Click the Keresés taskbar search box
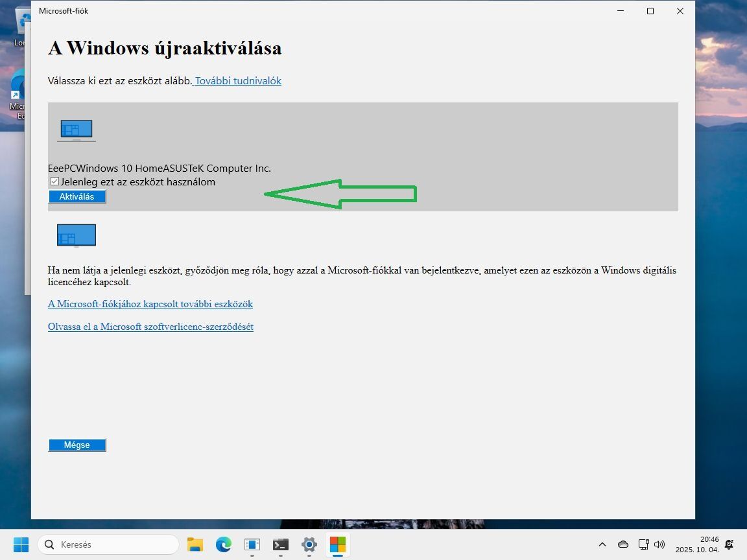The width and height of the screenshot is (747, 560). click(109, 544)
